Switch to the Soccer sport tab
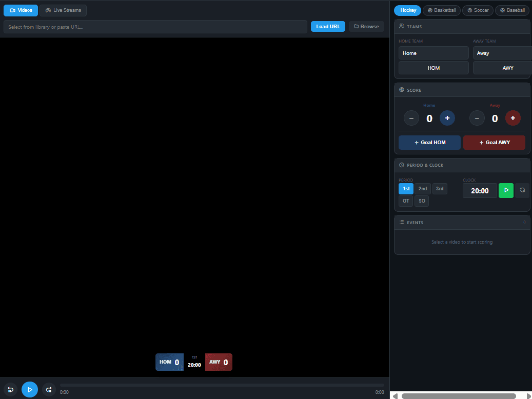This screenshot has height=399, width=532. [478, 10]
